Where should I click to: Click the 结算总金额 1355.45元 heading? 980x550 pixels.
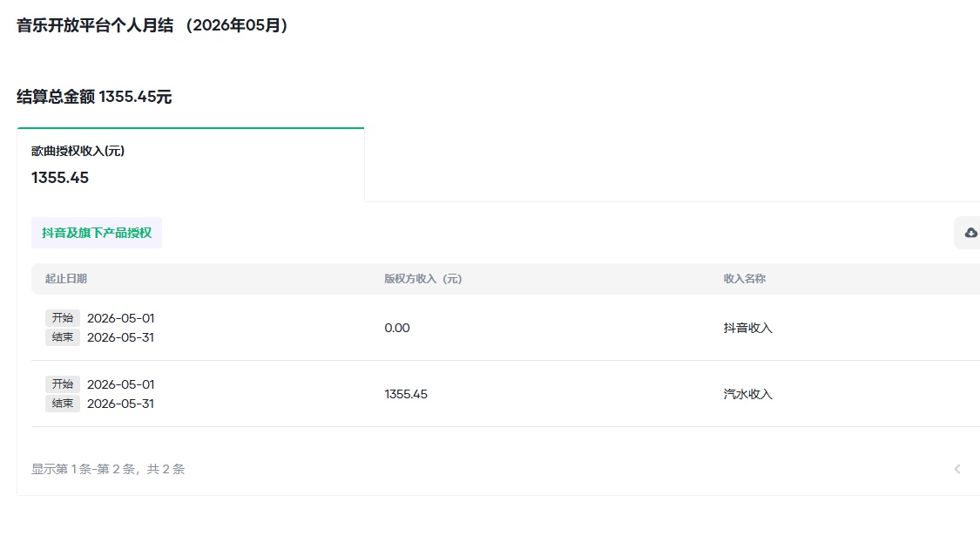pos(94,97)
